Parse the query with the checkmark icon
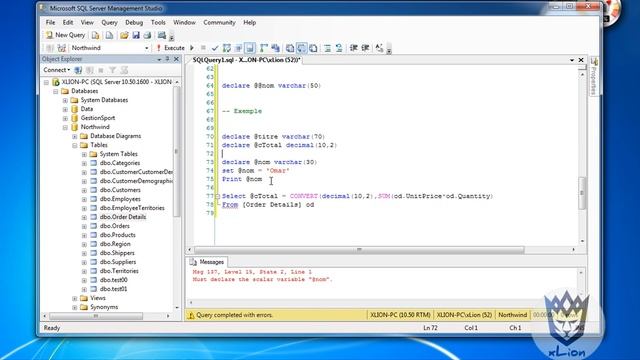 pyautogui.click(x=215, y=48)
